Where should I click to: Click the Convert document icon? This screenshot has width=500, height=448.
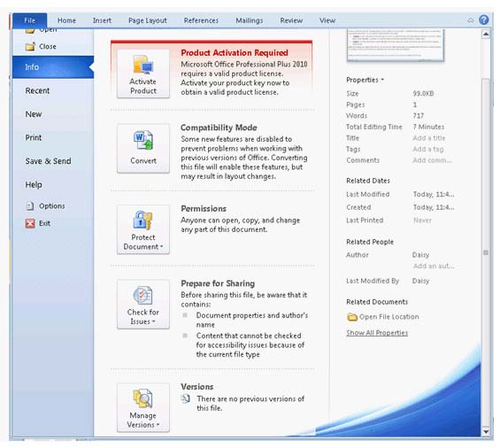pyautogui.click(x=143, y=140)
